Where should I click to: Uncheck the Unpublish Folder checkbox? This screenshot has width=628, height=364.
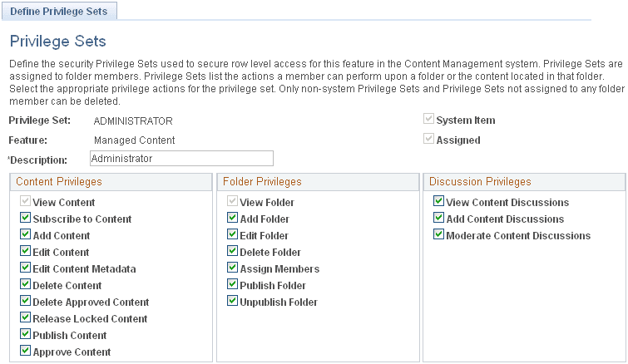click(232, 303)
